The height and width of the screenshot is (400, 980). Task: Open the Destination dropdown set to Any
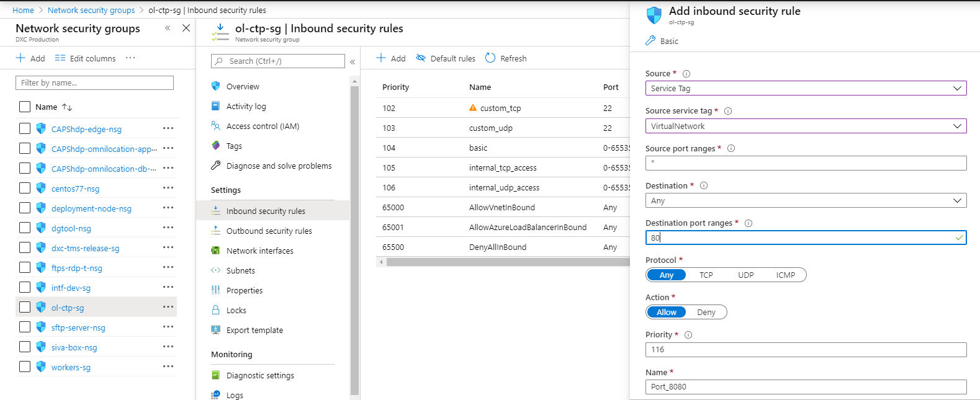(806, 200)
